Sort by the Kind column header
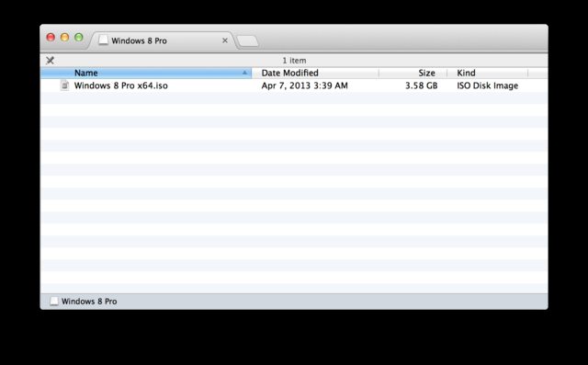 click(x=488, y=73)
